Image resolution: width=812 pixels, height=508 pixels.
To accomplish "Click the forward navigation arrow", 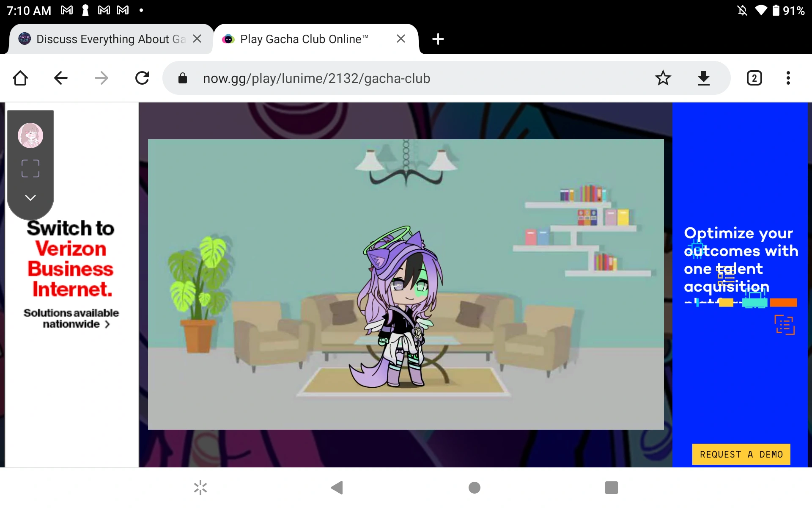I will point(101,78).
